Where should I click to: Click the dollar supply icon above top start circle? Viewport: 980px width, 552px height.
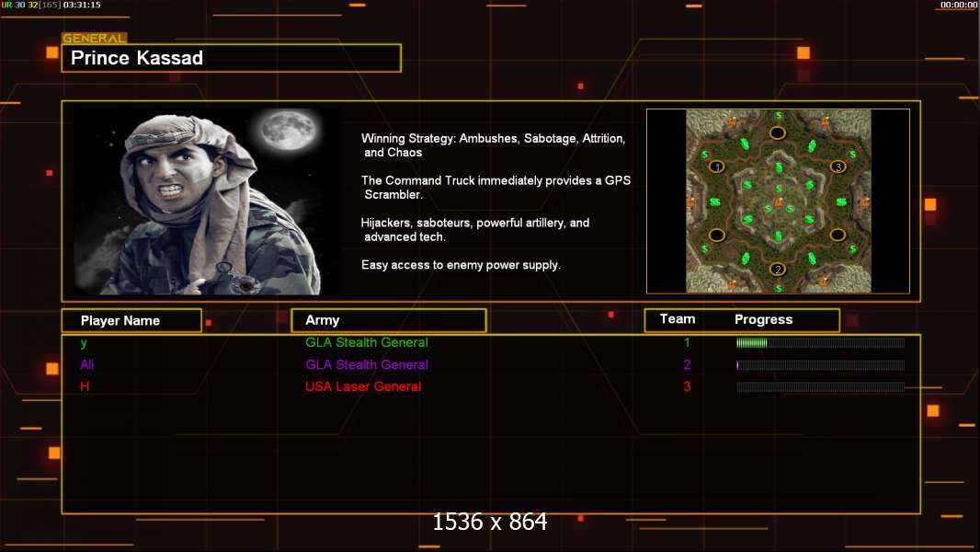tap(779, 116)
